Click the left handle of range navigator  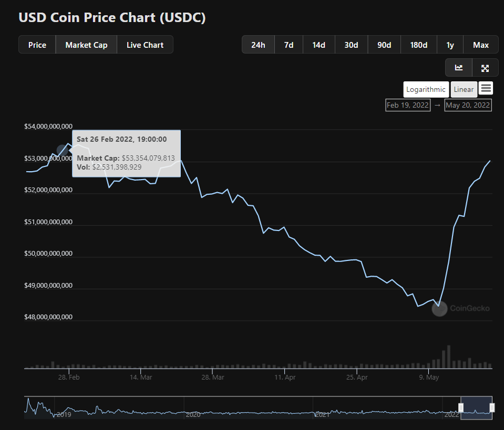tap(461, 407)
